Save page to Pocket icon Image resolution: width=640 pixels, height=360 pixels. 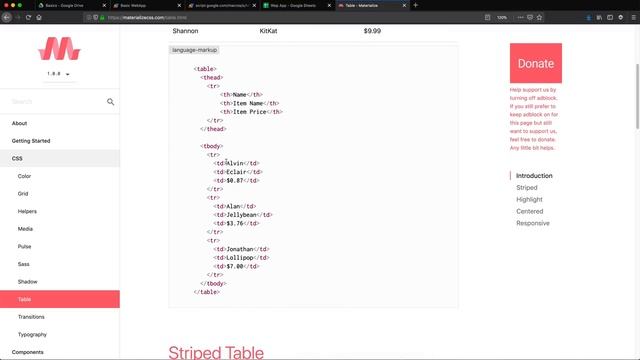coord(530,18)
